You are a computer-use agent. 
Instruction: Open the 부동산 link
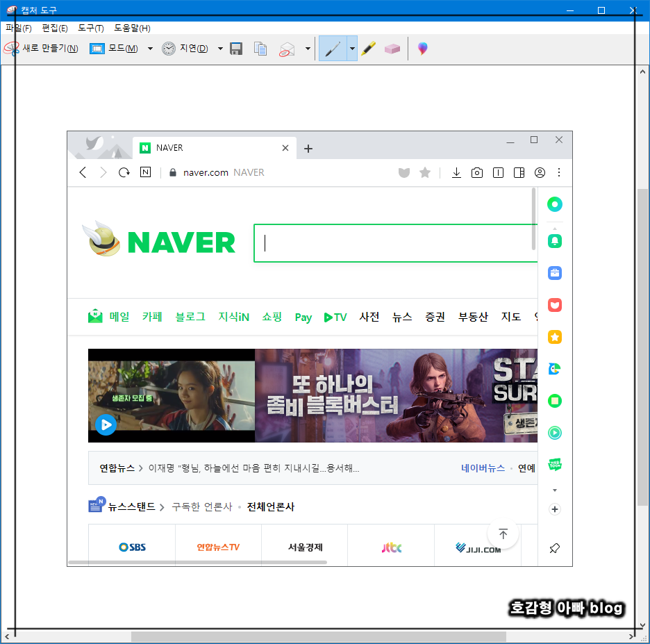click(x=473, y=317)
